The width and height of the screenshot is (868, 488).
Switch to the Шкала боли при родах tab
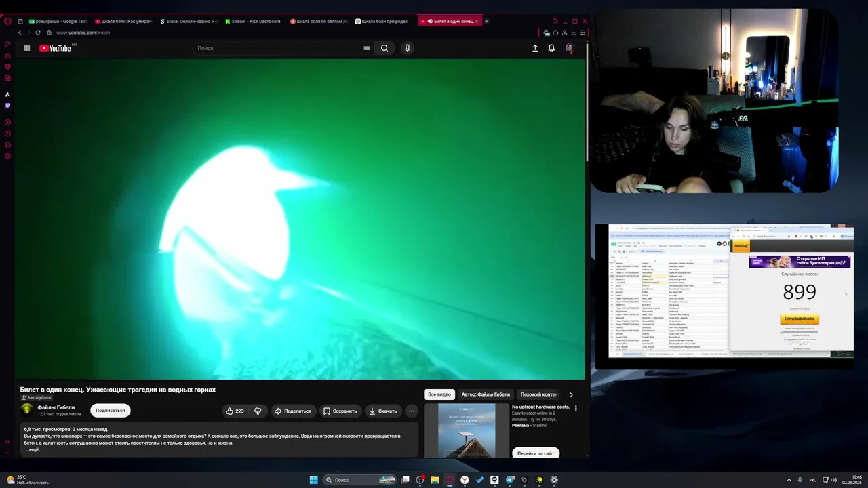382,21
